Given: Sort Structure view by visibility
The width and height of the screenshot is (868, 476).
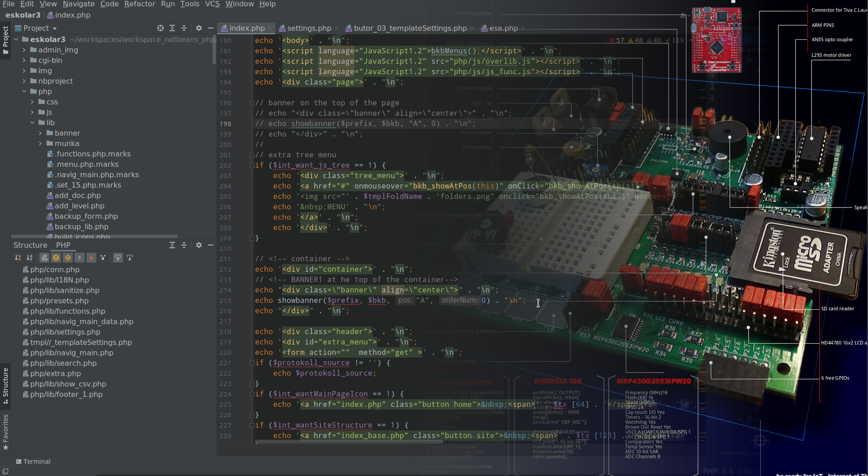Looking at the screenshot, I should (x=18, y=258).
